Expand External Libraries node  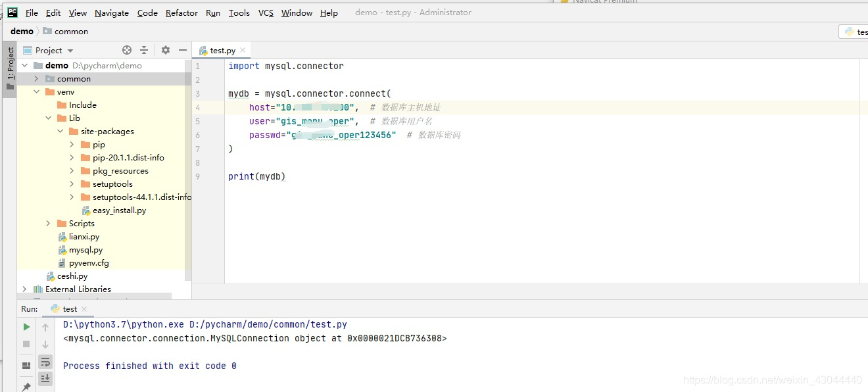(x=25, y=289)
